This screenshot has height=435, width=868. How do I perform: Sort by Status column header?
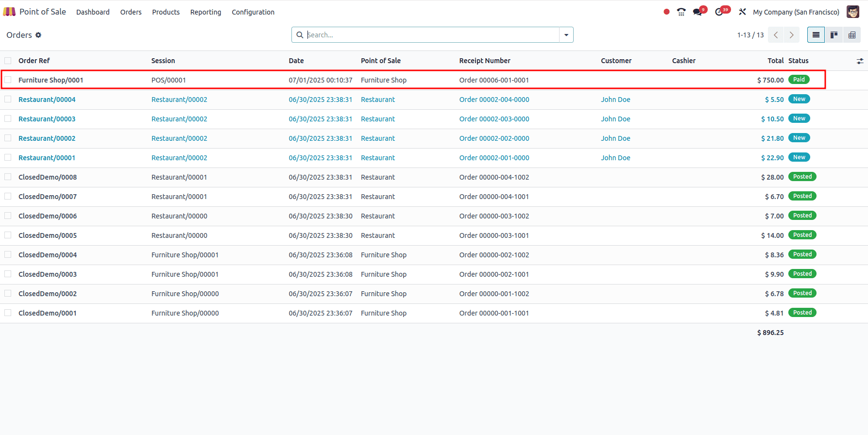coord(799,61)
